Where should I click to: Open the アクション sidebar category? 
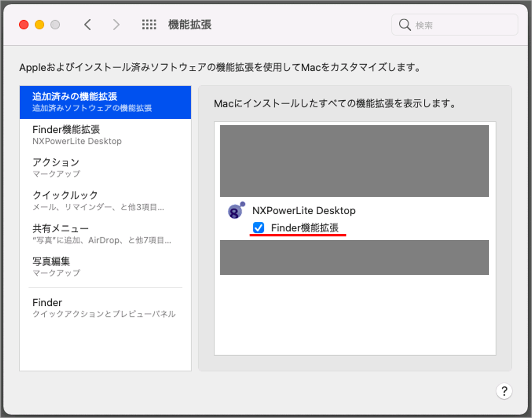coord(105,168)
